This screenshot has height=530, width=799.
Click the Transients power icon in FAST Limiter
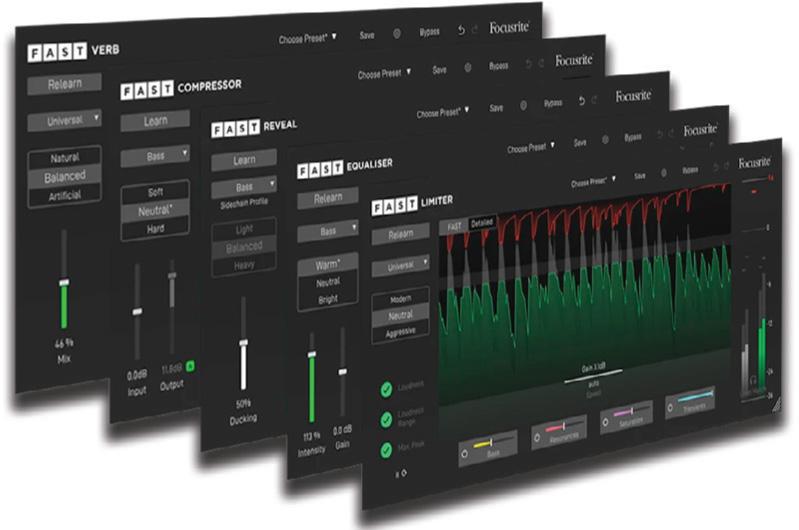click(x=670, y=408)
